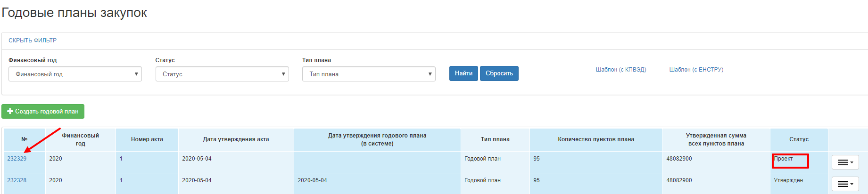Open hamburger actions menu for plan 232329

pos(845,162)
